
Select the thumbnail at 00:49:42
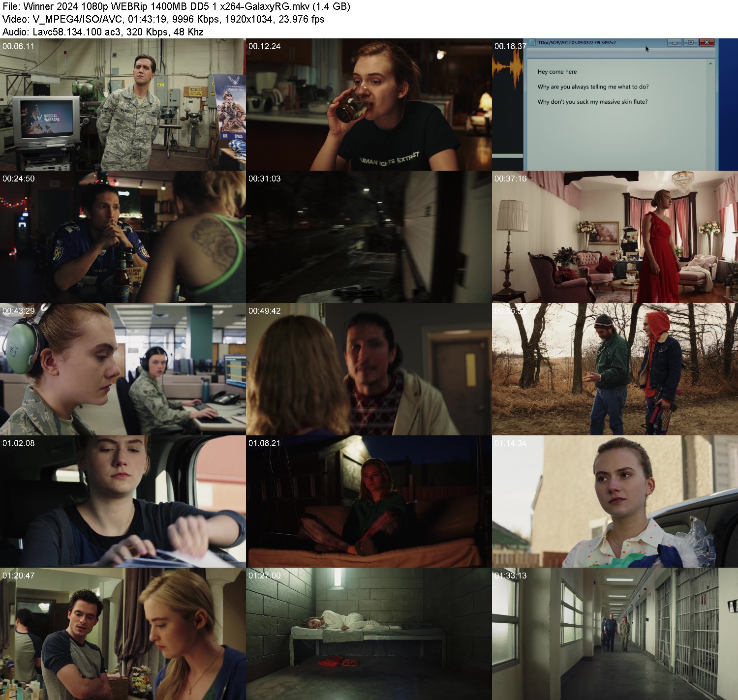point(369,369)
